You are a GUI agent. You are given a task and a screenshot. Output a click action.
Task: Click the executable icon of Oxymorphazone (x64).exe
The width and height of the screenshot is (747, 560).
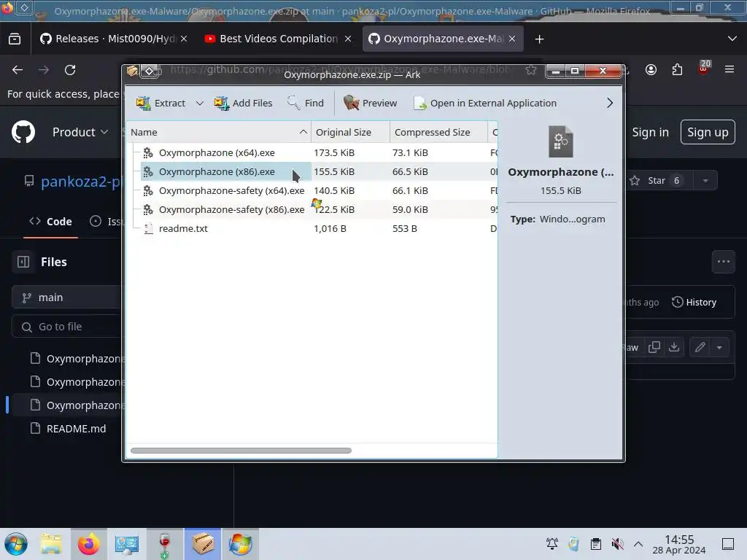point(148,152)
